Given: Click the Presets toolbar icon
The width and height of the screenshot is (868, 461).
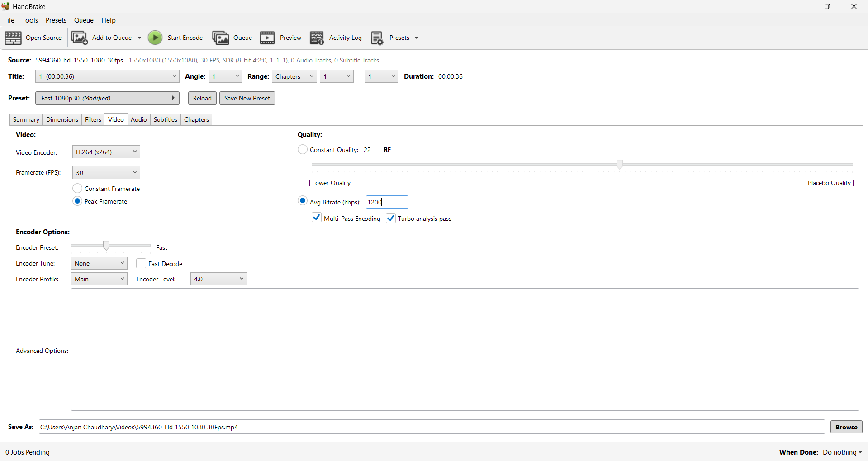Looking at the screenshot, I should (x=377, y=38).
